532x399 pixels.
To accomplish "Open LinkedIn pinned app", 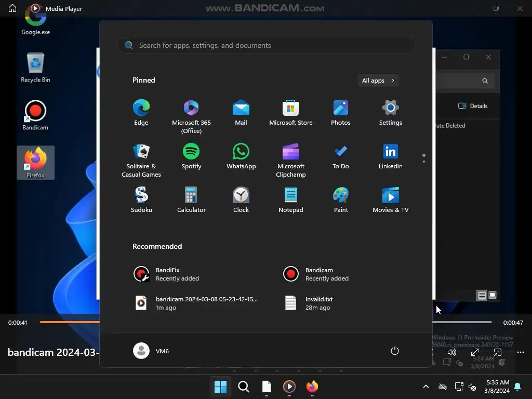I will click(391, 156).
